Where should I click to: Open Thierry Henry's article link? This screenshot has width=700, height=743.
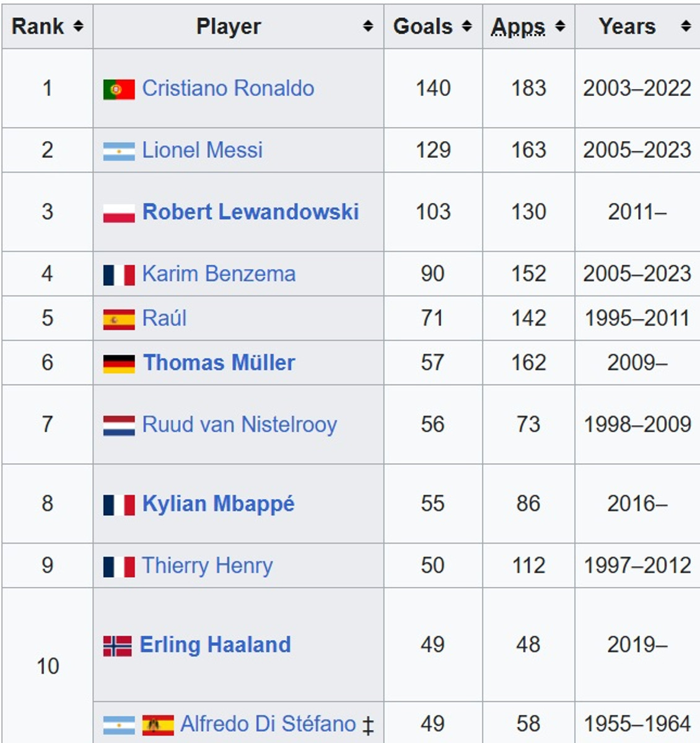207,566
